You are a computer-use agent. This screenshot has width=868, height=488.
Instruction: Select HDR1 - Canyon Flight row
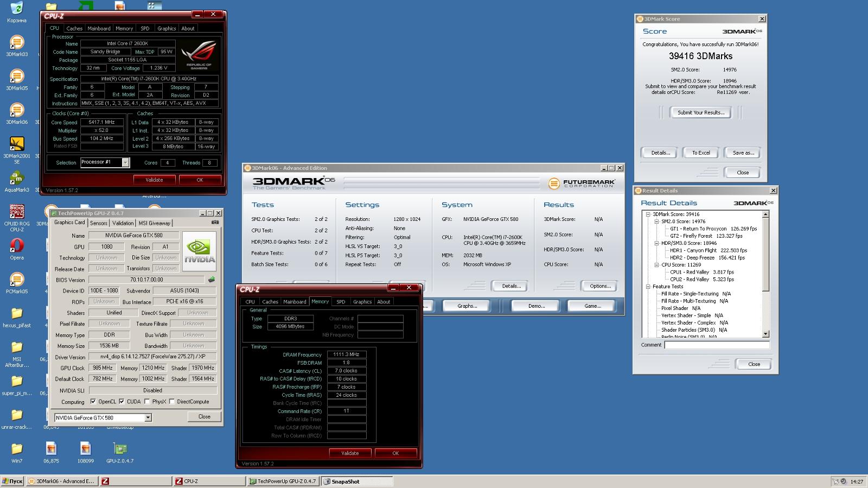[708, 250]
